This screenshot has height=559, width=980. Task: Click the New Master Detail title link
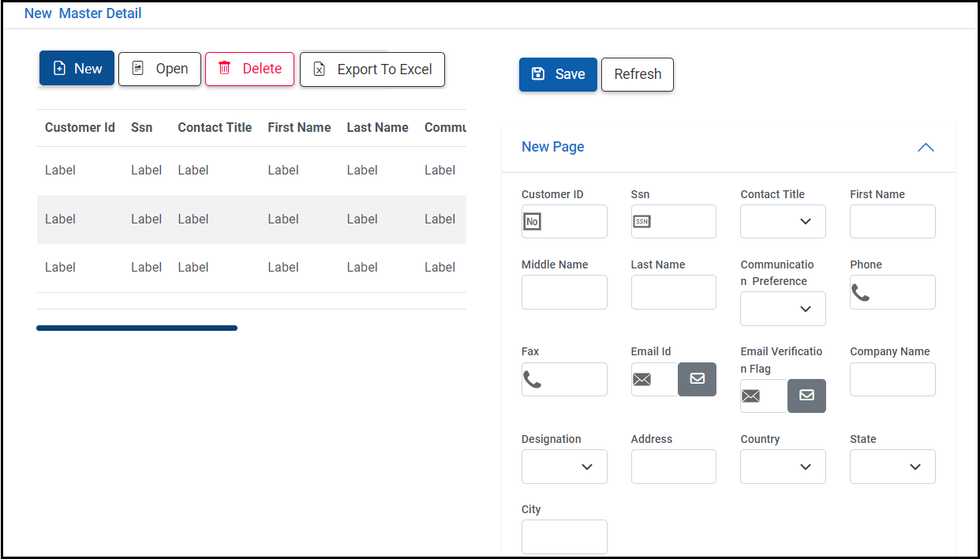tap(83, 13)
